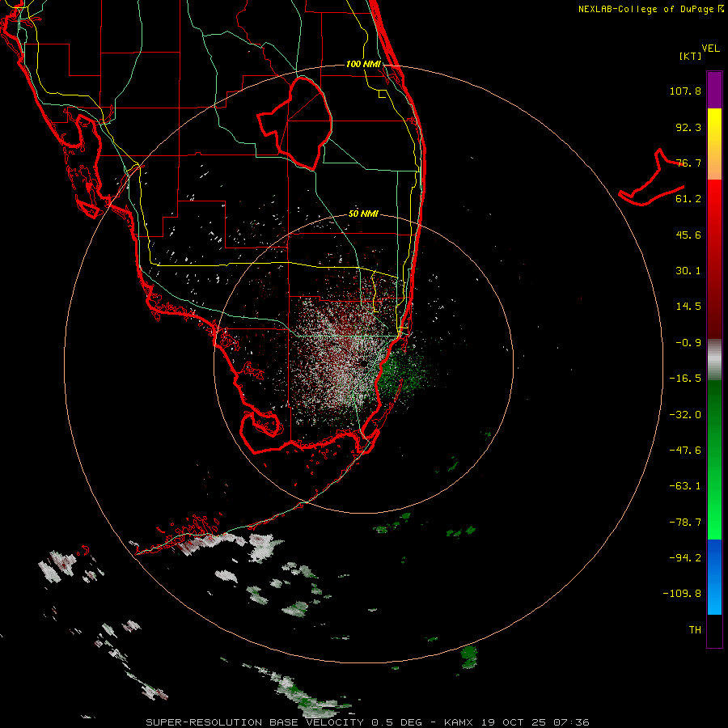Image resolution: width=728 pixels, height=728 pixels.
Task: Pick the yellow-orange segment of the color bar
Action: 714,144
